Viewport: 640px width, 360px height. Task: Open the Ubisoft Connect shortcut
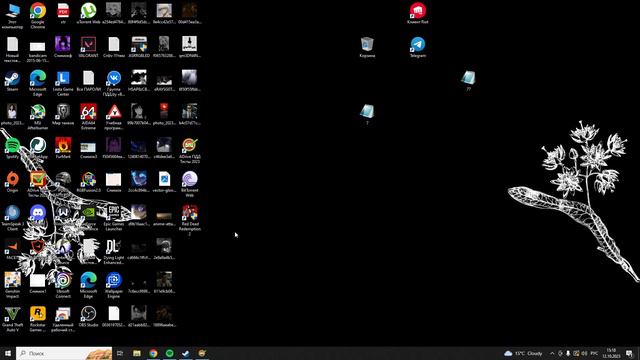click(x=63, y=284)
